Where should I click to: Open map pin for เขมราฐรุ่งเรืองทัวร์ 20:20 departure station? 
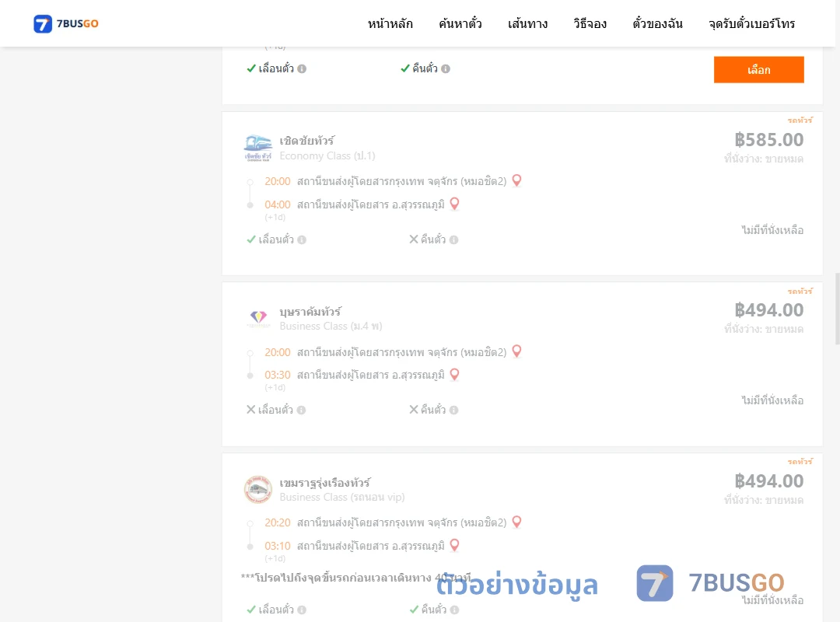pos(516,522)
